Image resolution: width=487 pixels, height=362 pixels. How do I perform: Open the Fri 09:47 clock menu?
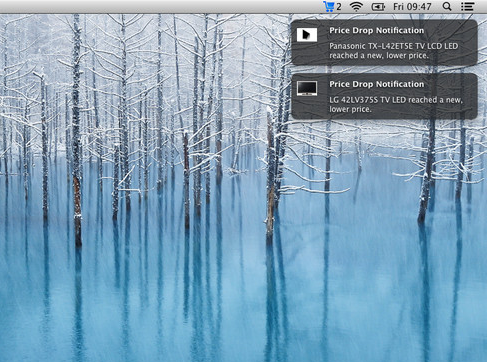(x=412, y=7)
